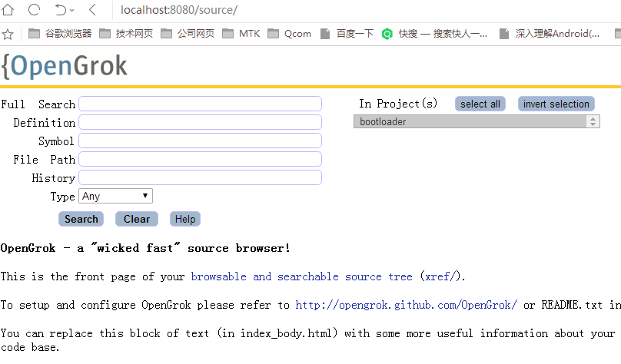Open the opengrok.github.com/OpenGrok link
Viewport: 621px width, 364px height.
(407, 305)
